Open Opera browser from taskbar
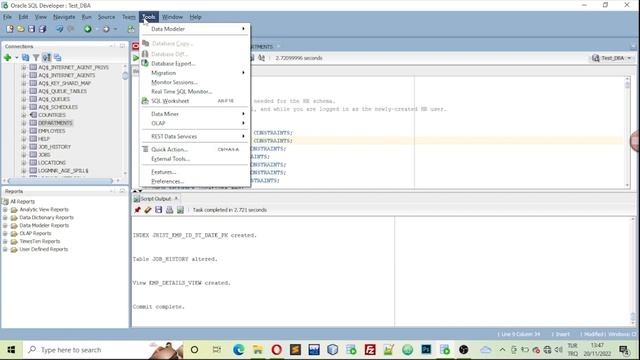 click(x=276, y=350)
